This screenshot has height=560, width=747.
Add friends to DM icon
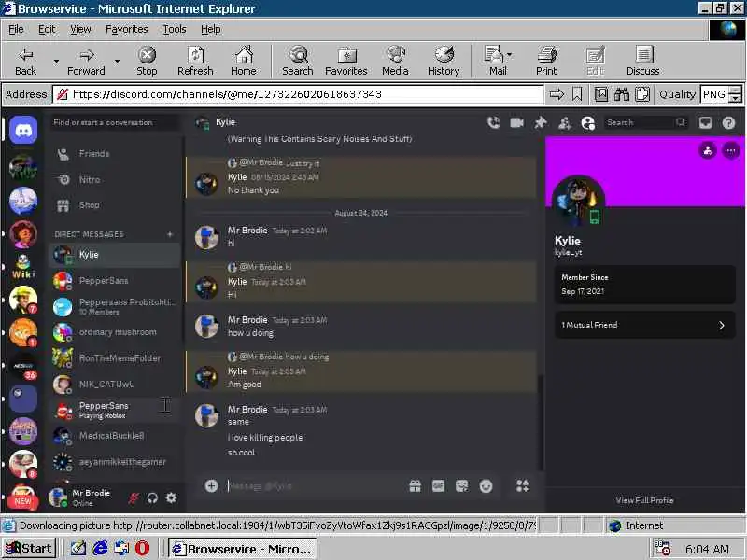(x=565, y=123)
